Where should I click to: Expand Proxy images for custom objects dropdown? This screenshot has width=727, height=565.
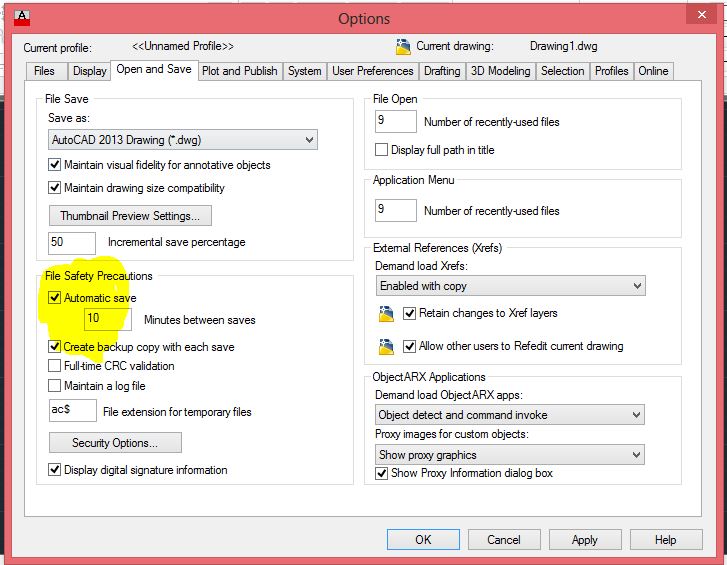pyautogui.click(x=510, y=455)
